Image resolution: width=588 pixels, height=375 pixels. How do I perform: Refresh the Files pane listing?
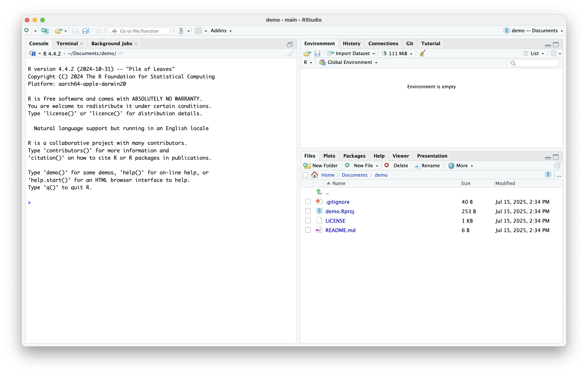click(x=557, y=166)
